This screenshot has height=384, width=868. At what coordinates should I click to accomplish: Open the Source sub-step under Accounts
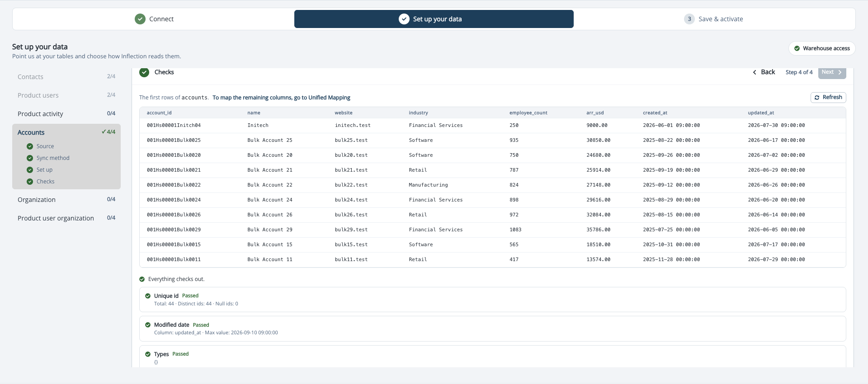[45, 146]
